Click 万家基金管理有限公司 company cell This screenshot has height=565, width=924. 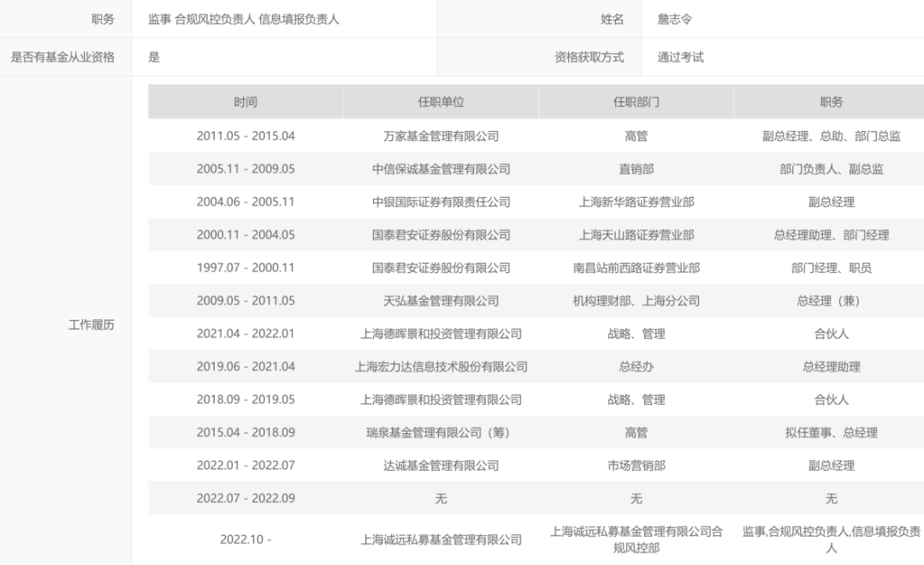pyautogui.click(x=441, y=135)
